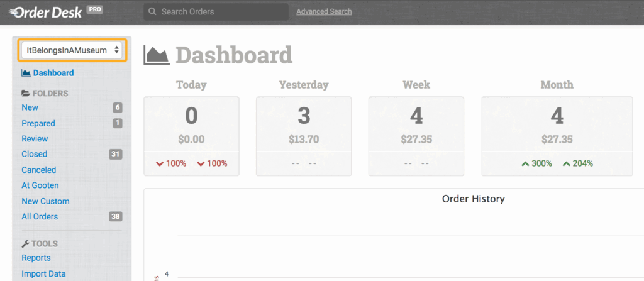644x281 pixels.
Task: Open the ItBelongsInAMuseum store dropdown
Action: [73, 50]
